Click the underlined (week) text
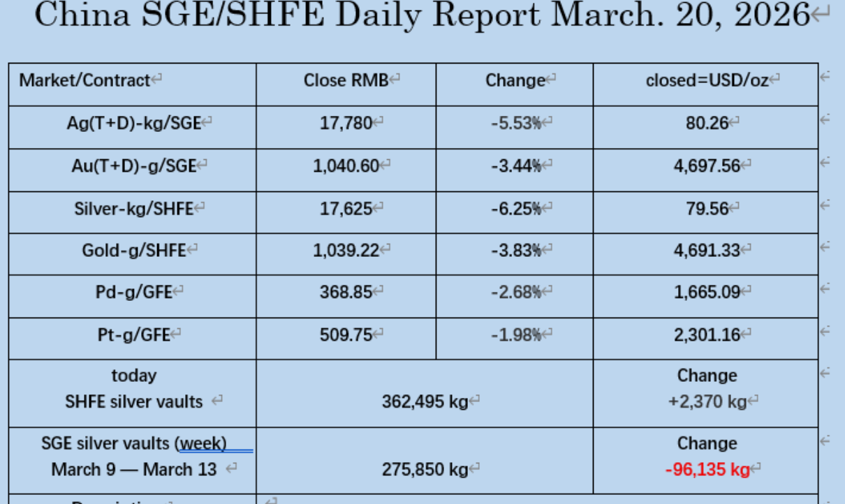Viewport: 845px width, 504px height. [201, 443]
